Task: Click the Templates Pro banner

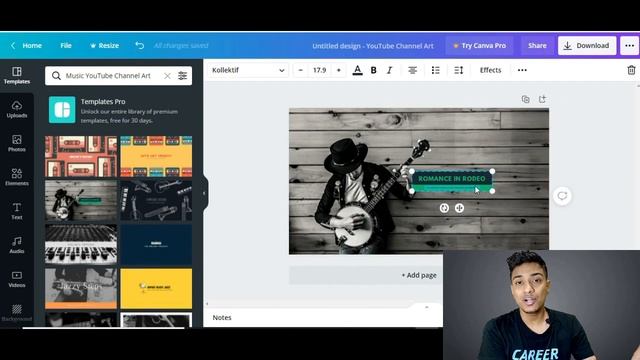Action: pyautogui.click(x=118, y=110)
